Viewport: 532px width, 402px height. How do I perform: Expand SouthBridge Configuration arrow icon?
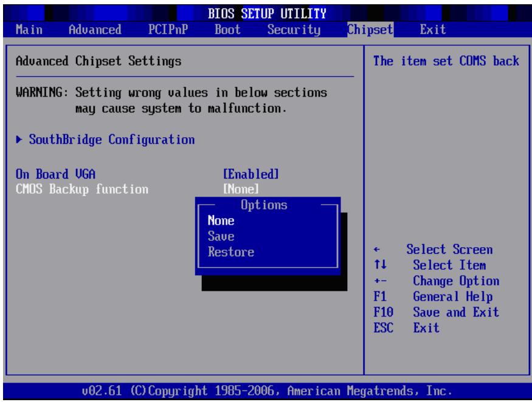pyautogui.click(x=19, y=139)
